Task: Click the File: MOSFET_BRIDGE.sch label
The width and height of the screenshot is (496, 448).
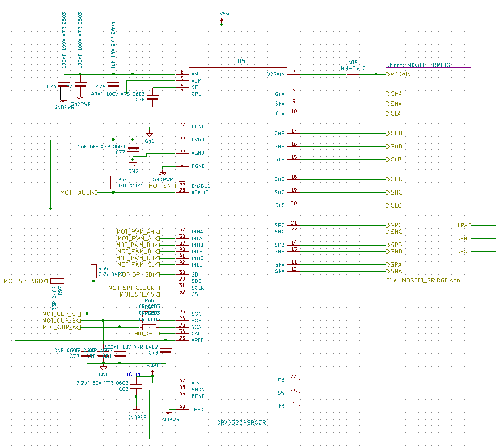Action: (423, 280)
